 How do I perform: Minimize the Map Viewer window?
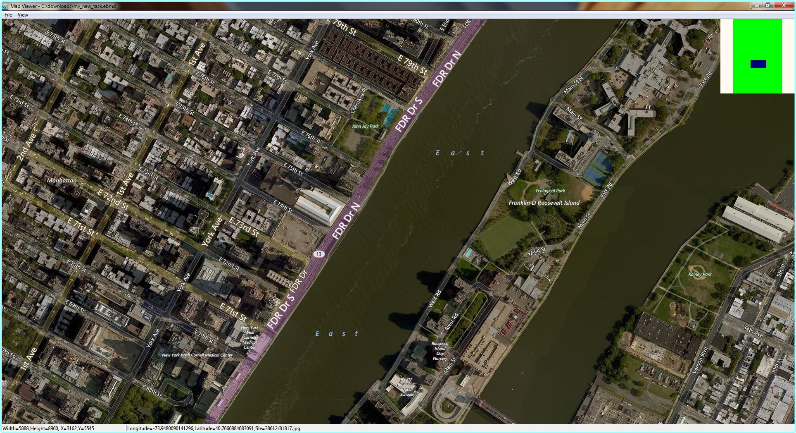pyautogui.click(x=756, y=6)
